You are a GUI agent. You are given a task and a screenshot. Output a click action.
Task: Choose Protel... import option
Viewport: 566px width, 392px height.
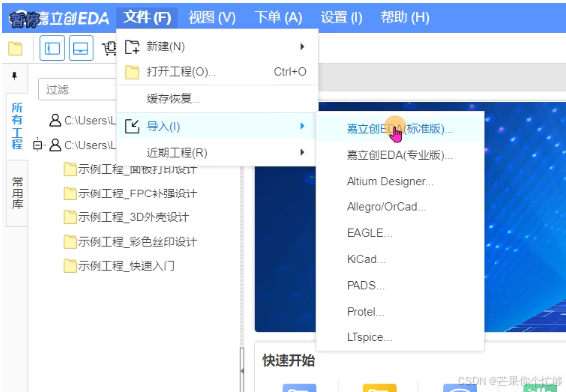tap(399, 312)
